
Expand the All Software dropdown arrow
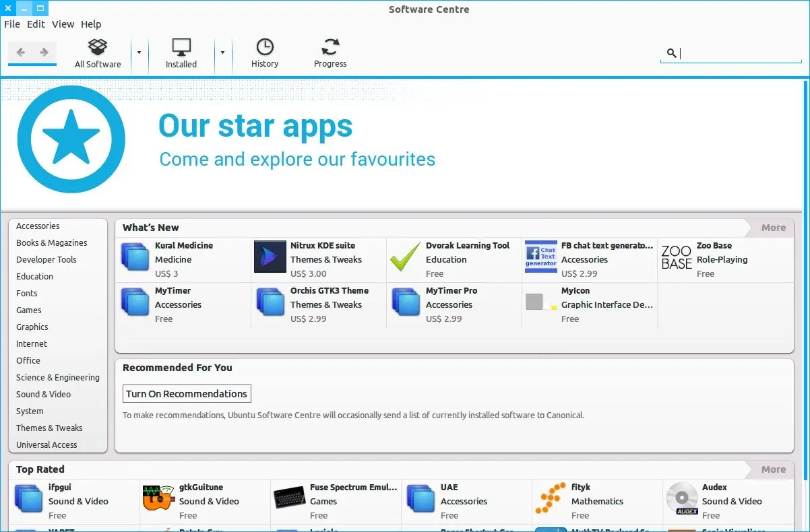point(139,53)
